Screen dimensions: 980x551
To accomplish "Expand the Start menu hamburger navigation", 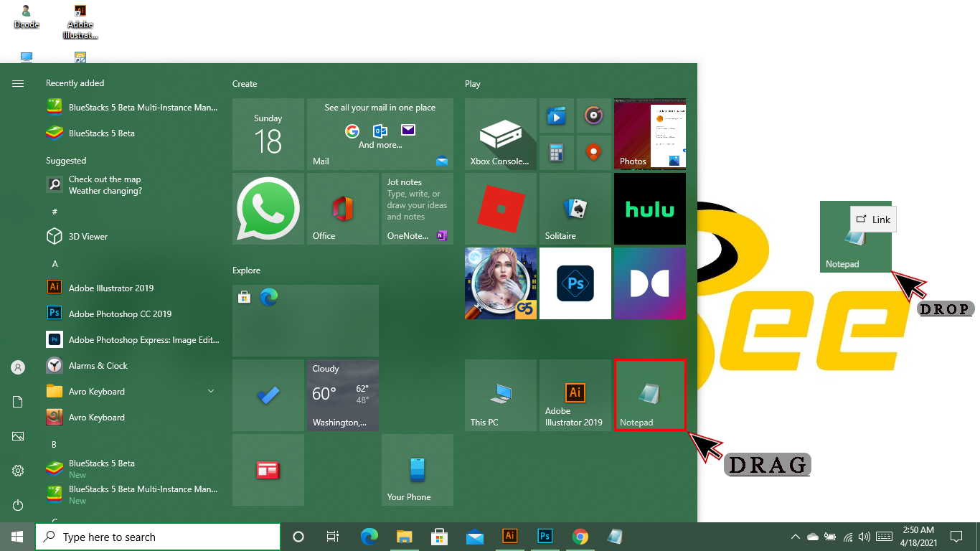I will [x=18, y=84].
